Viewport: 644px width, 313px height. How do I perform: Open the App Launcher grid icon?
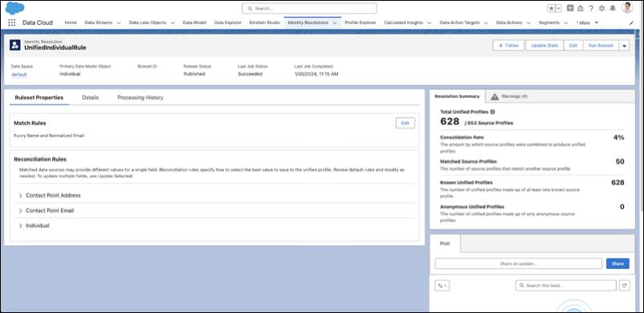pos(11,22)
